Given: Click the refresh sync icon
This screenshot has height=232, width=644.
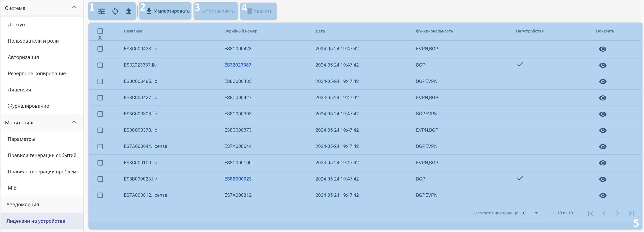Looking at the screenshot, I should [115, 11].
